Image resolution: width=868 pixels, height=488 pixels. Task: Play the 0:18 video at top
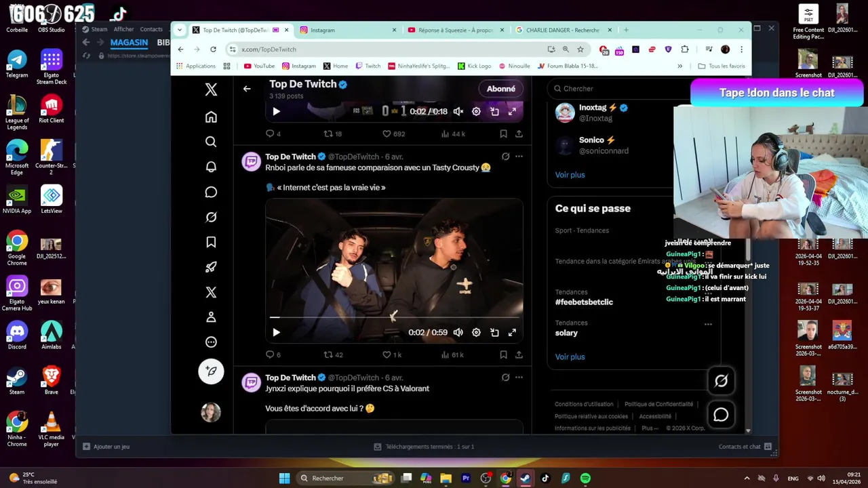[276, 112]
